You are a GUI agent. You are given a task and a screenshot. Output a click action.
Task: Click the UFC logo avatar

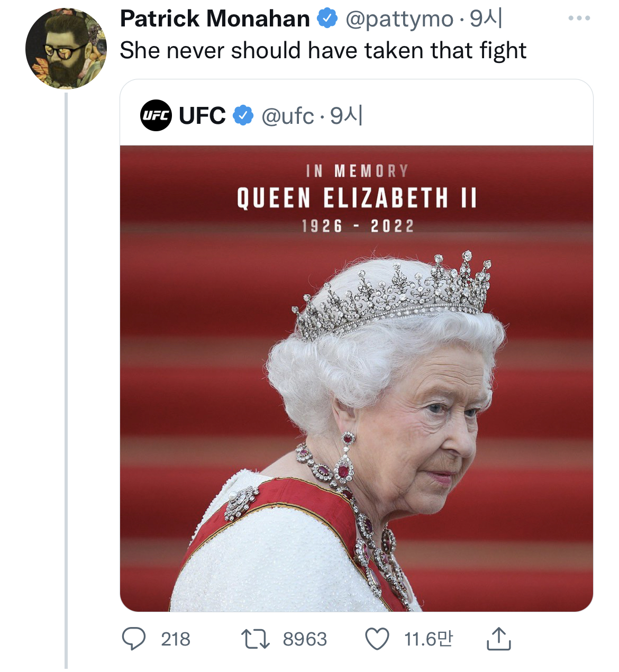(156, 115)
